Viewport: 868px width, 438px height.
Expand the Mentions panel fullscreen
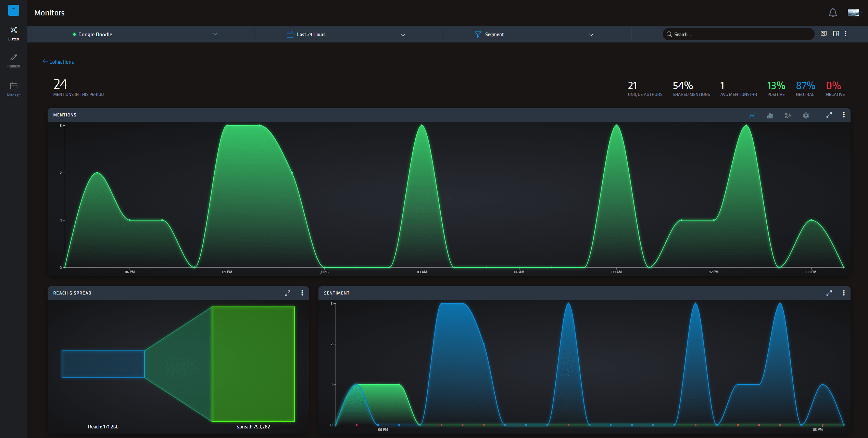(x=829, y=115)
